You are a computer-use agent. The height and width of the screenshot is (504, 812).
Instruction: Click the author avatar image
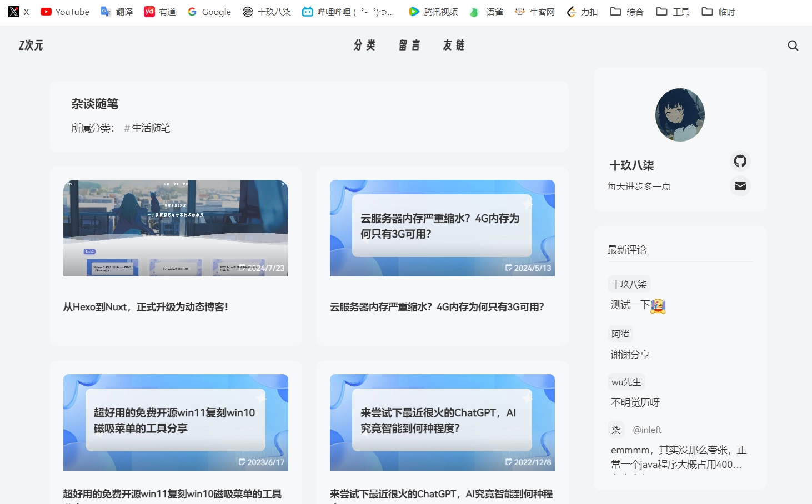point(680,115)
